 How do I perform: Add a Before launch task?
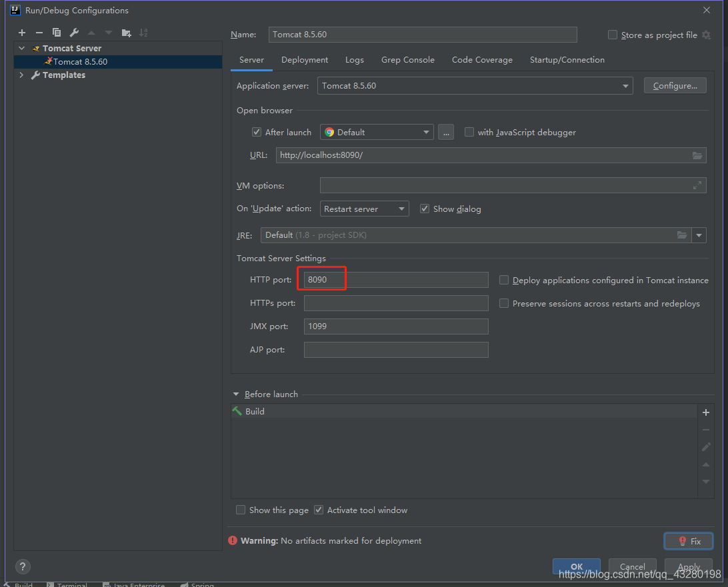706,412
